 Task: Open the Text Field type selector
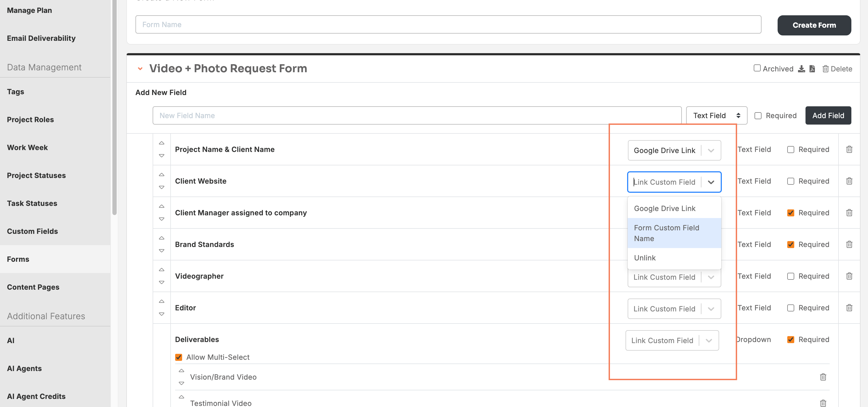pos(716,115)
